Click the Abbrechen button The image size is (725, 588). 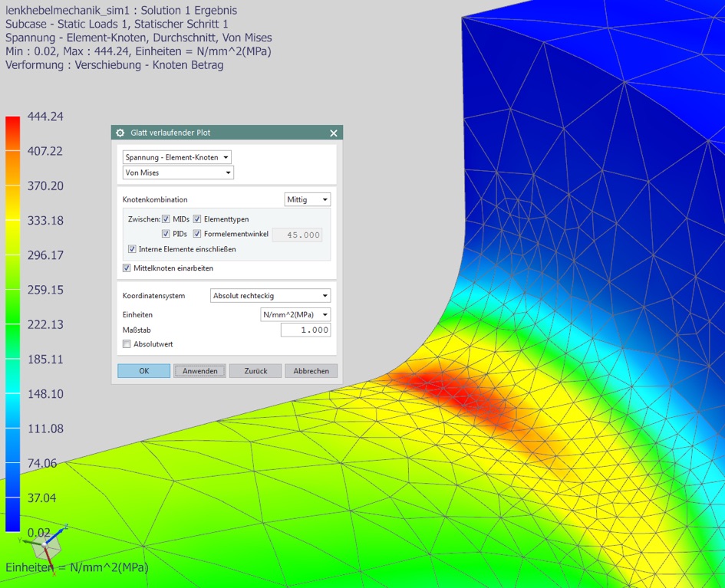pos(311,371)
